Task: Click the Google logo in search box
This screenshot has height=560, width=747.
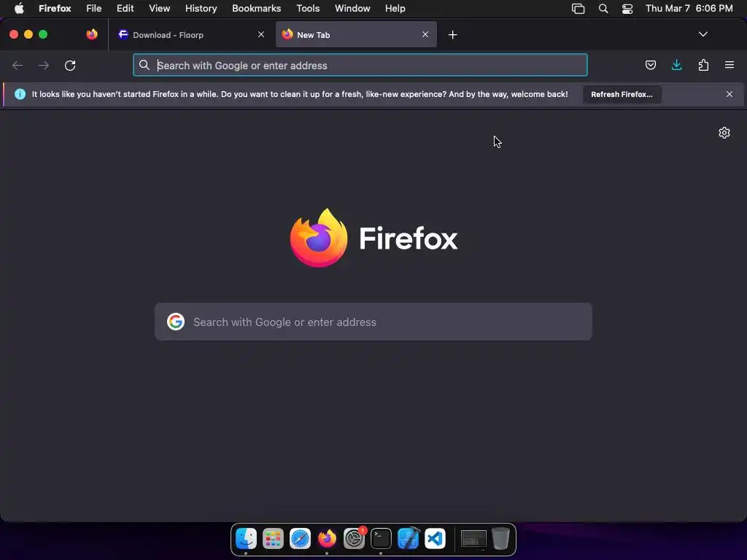Action: pyautogui.click(x=176, y=322)
